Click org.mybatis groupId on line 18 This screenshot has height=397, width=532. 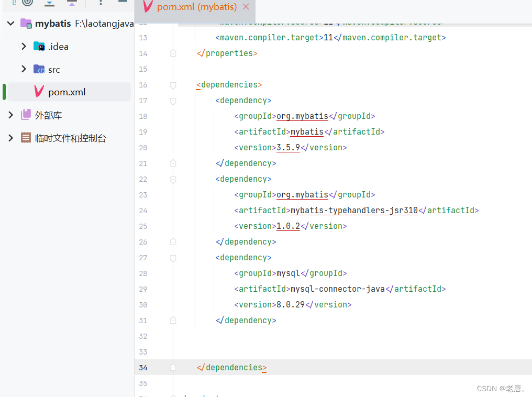(302, 116)
